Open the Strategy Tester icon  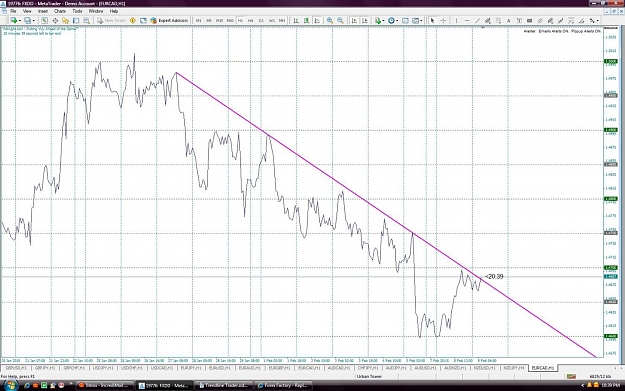(x=86, y=20)
